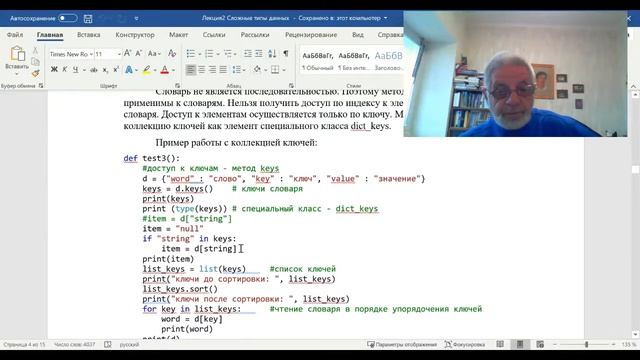The width and height of the screenshot is (640, 360).
Task: Open the Шрифт dialog launcher
Action: tap(178, 86)
